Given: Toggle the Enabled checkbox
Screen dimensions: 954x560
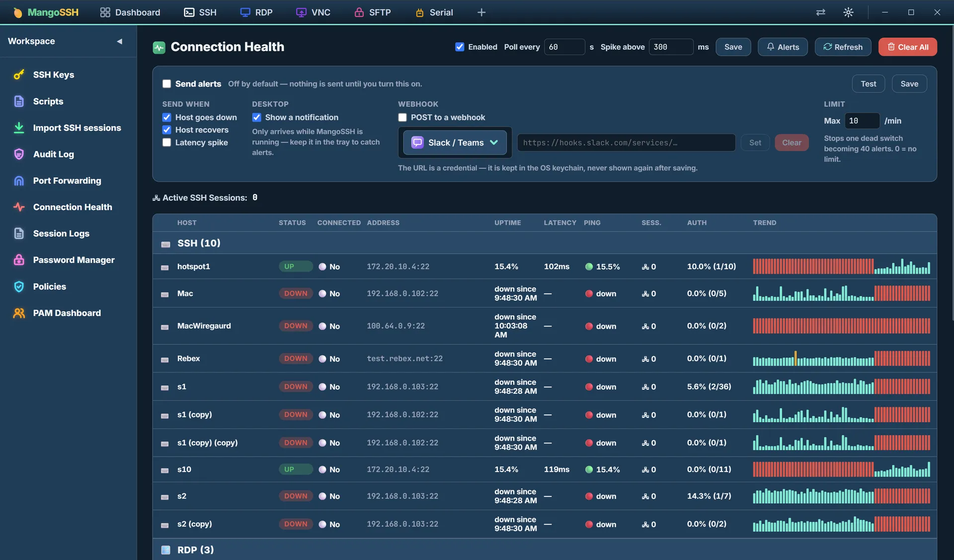Looking at the screenshot, I should (x=460, y=47).
